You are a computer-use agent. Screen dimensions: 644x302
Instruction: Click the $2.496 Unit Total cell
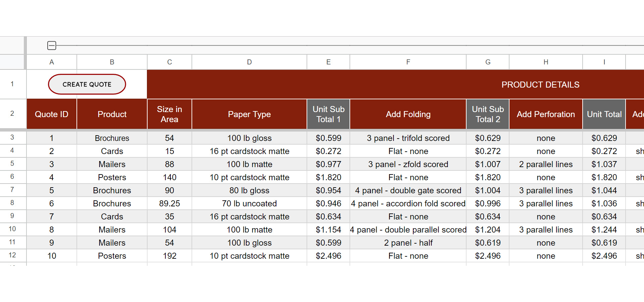604,256
